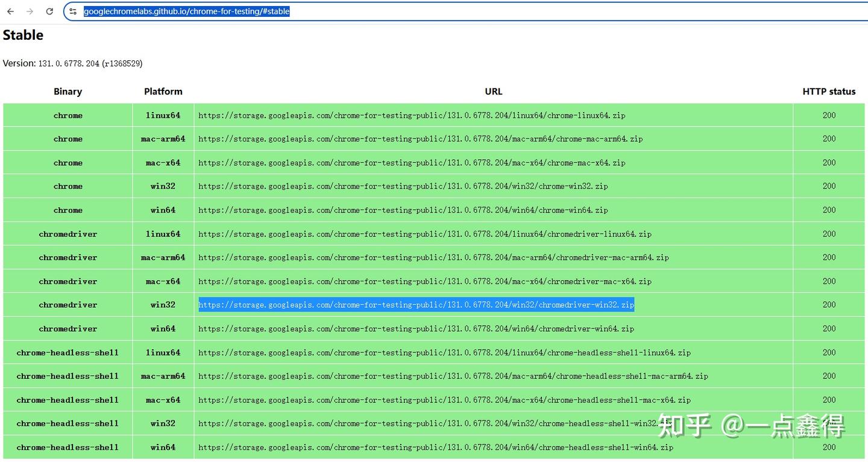Click the win64 platform cell for chromedriver
The height and width of the screenshot is (462, 868).
163,329
